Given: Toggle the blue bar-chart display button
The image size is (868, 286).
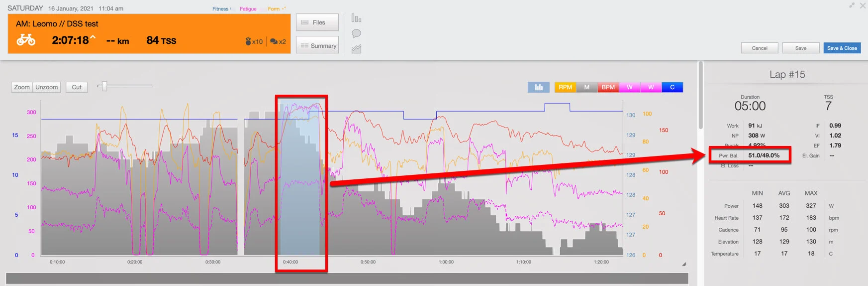Looking at the screenshot, I should [x=539, y=87].
